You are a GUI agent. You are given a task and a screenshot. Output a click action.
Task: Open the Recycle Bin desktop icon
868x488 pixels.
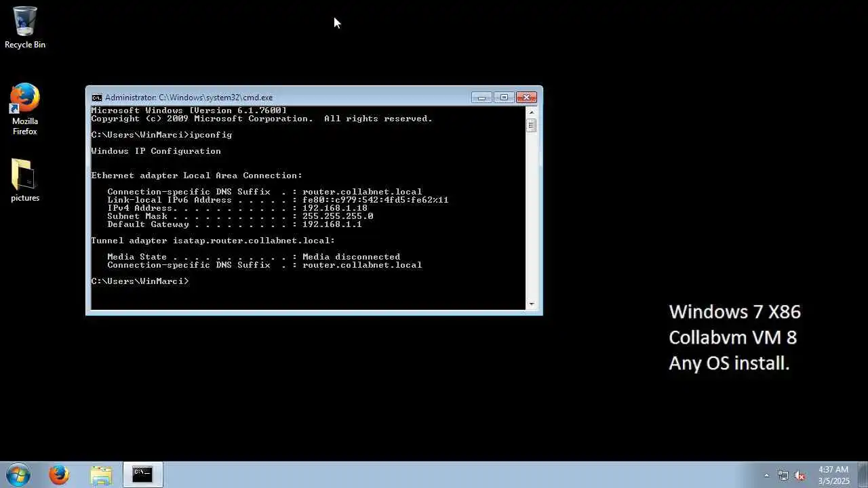click(x=25, y=27)
